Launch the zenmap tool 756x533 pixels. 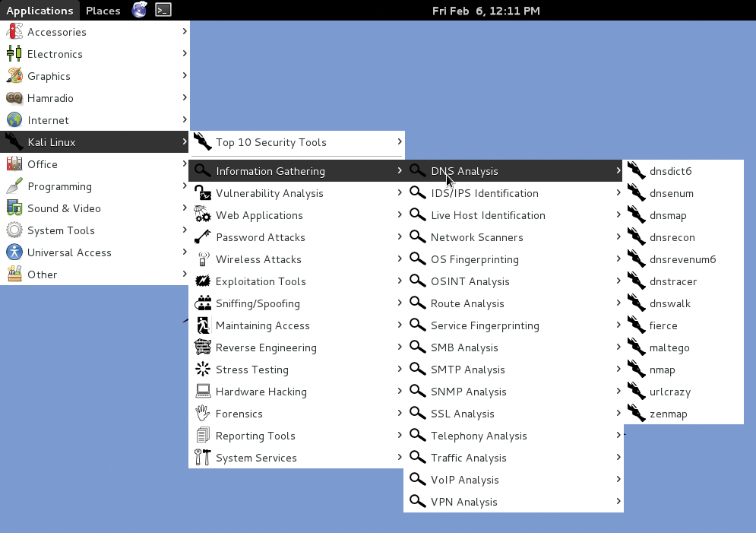(666, 414)
